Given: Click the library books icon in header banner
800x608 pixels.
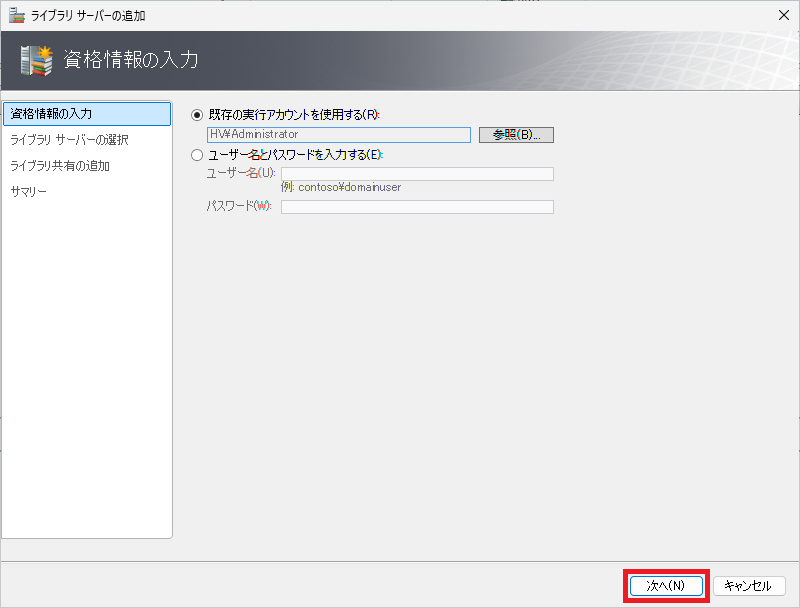Looking at the screenshot, I should [x=37, y=61].
